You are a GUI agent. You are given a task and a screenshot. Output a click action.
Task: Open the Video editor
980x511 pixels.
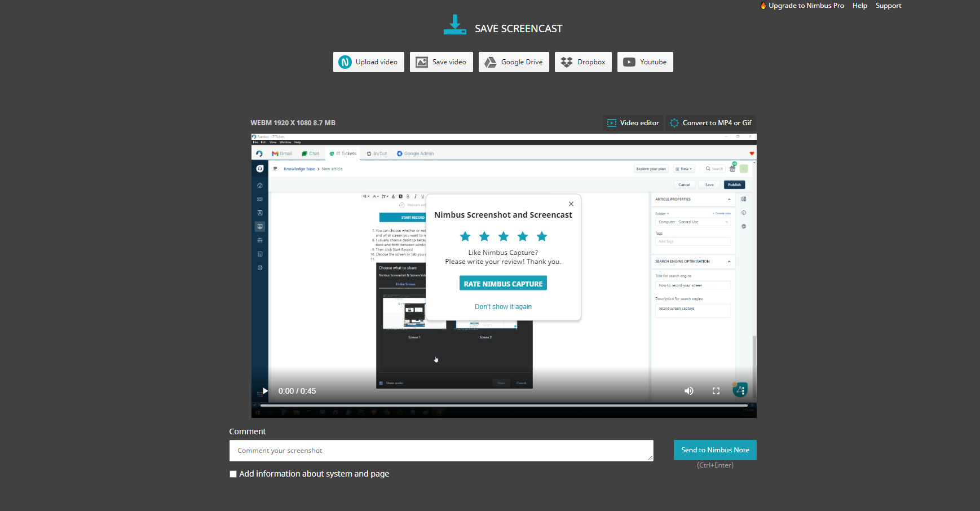[633, 123]
